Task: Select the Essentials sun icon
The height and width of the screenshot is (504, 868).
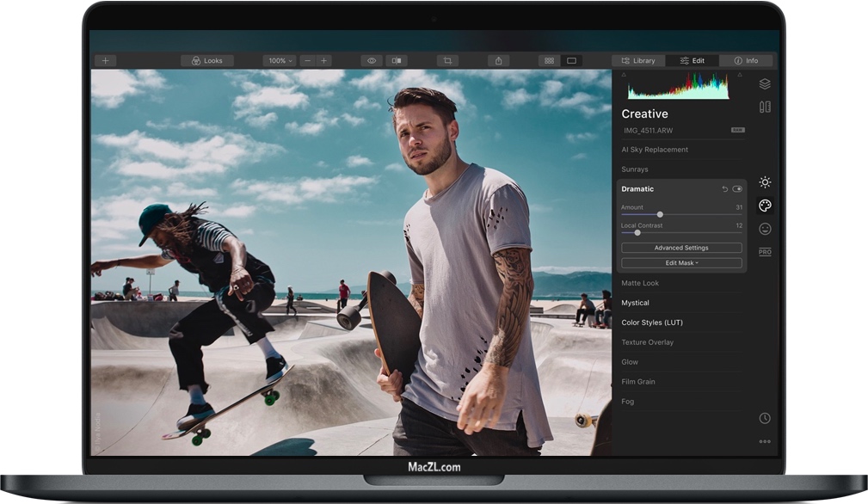Action: (764, 182)
